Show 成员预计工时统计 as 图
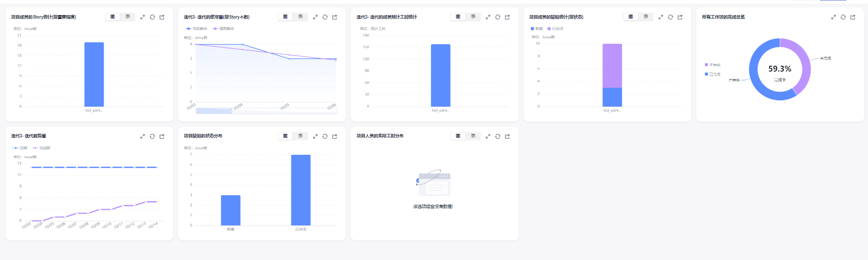Viewport: 868px width, 260px height. [458, 17]
